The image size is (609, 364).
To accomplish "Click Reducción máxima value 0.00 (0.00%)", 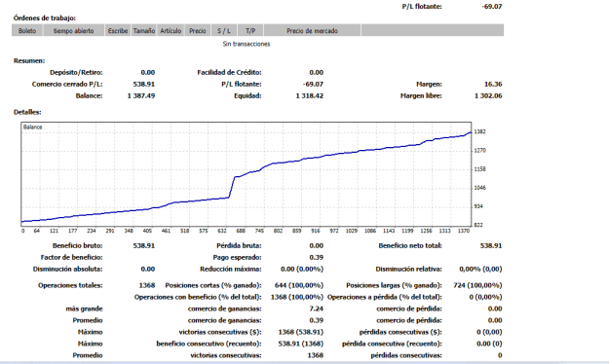I will (302, 269).
